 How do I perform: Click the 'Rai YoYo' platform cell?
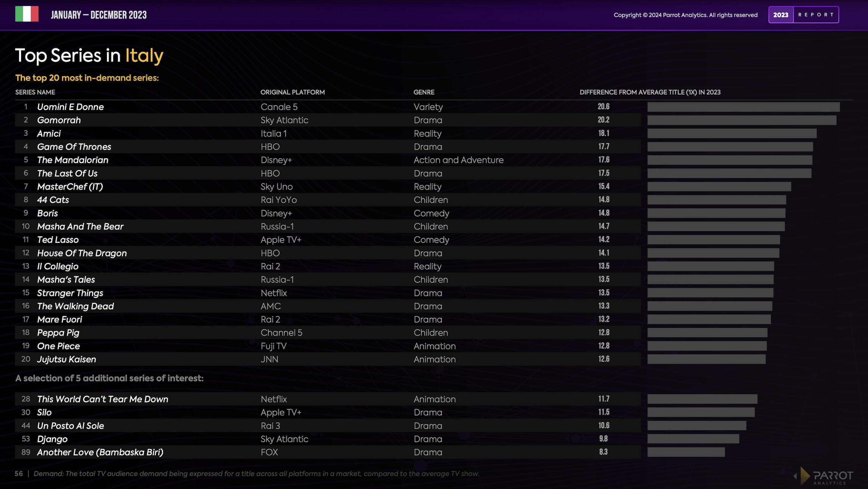click(279, 200)
